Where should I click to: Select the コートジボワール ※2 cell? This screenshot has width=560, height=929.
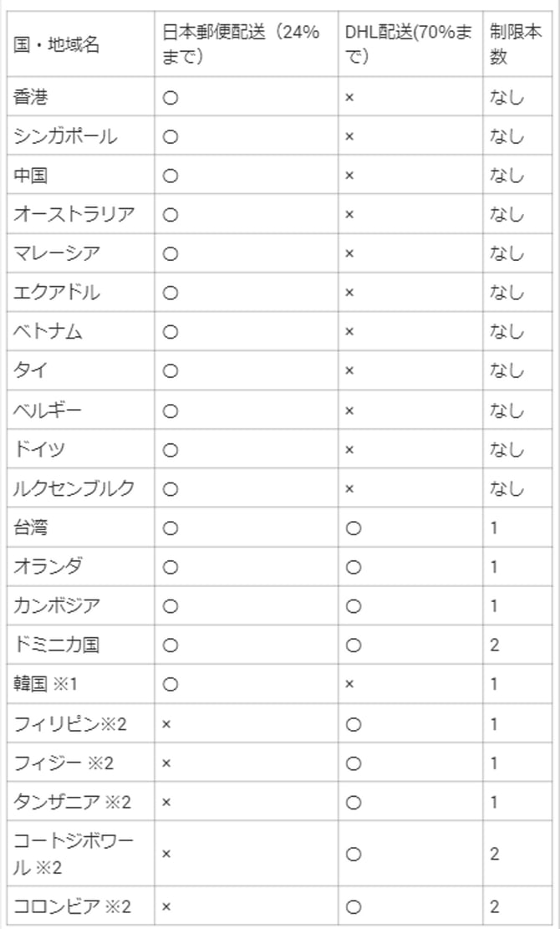click(74, 853)
